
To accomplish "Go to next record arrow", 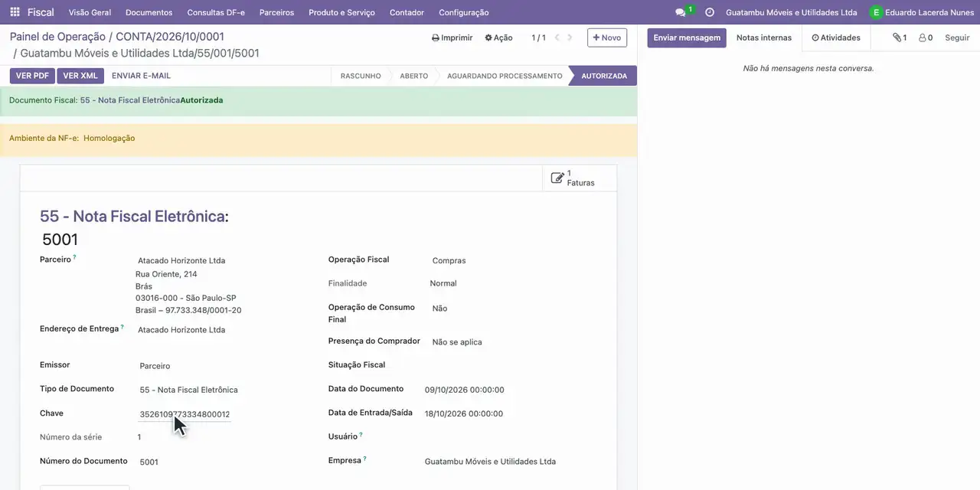I will tap(570, 38).
